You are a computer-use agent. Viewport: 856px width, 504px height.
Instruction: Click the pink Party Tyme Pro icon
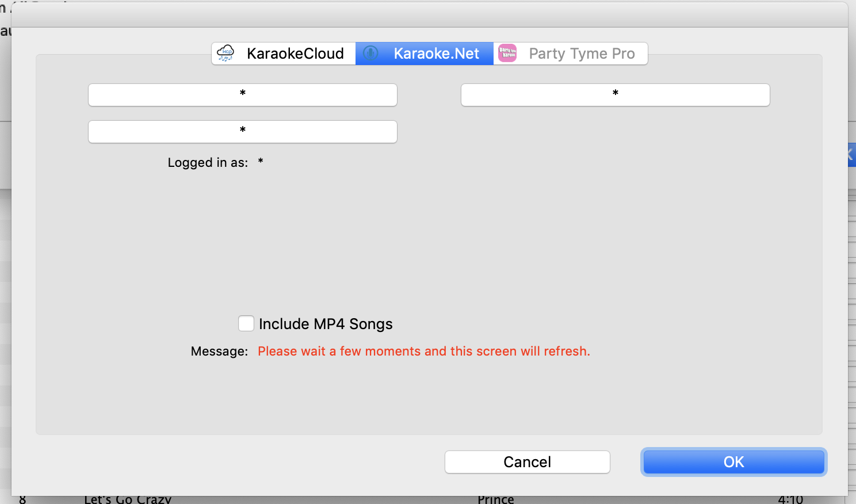(x=507, y=54)
